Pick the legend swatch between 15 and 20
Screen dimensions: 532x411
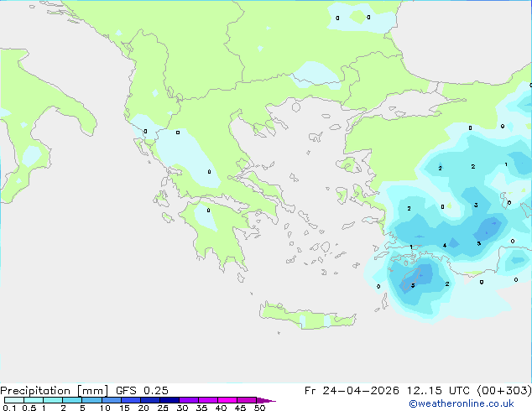click(131, 400)
